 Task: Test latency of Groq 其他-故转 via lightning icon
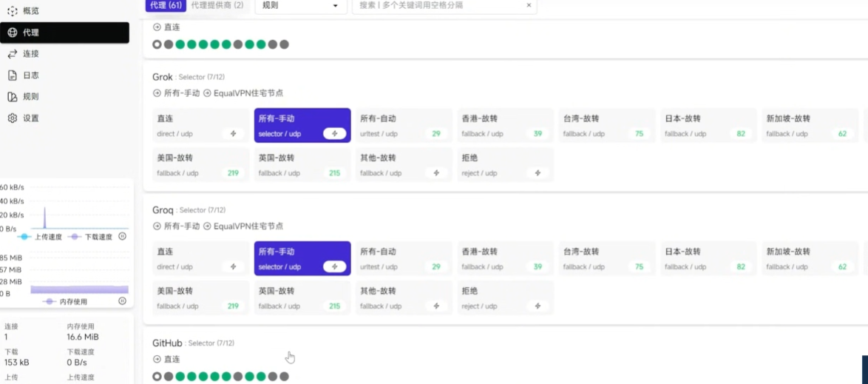pos(436,306)
